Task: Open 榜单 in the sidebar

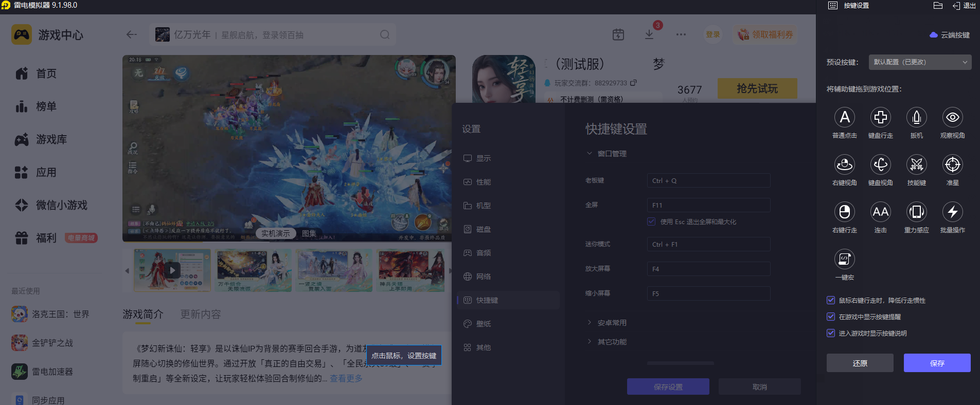Action: [36, 106]
